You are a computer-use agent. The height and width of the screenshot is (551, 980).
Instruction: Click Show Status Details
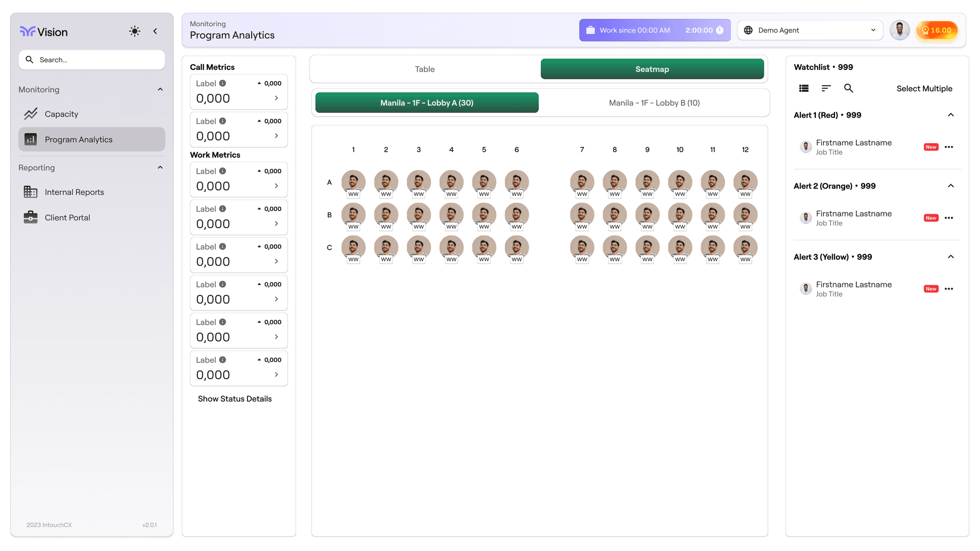point(234,399)
